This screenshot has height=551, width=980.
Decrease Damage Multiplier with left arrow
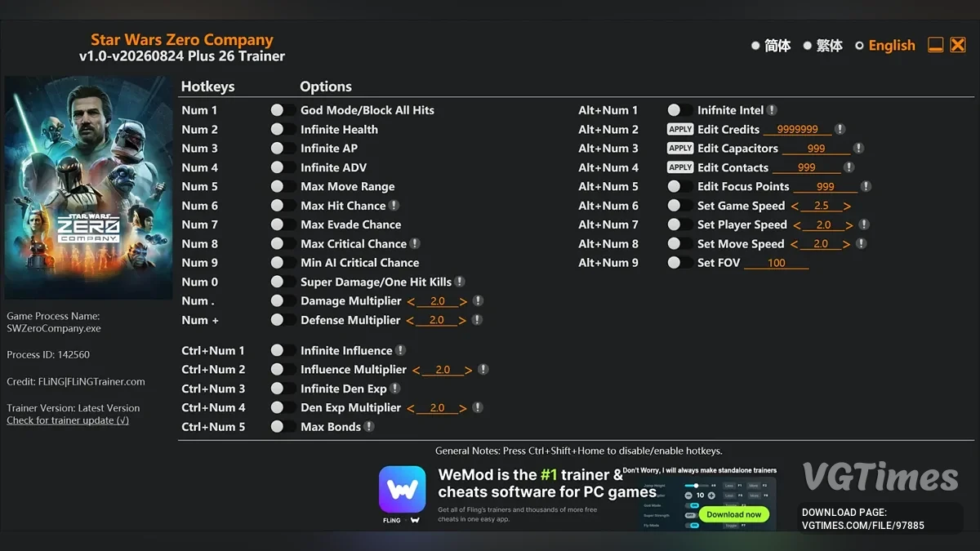[x=410, y=301]
